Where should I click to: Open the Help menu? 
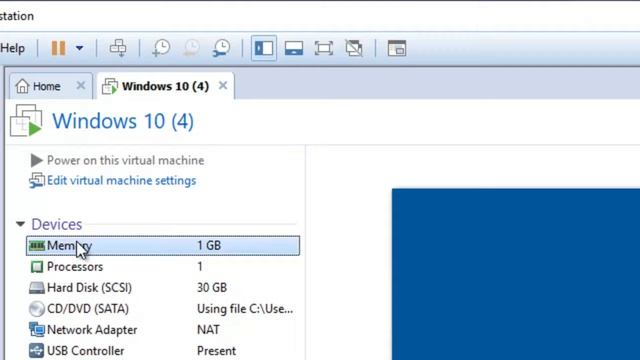[x=13, y=48]
